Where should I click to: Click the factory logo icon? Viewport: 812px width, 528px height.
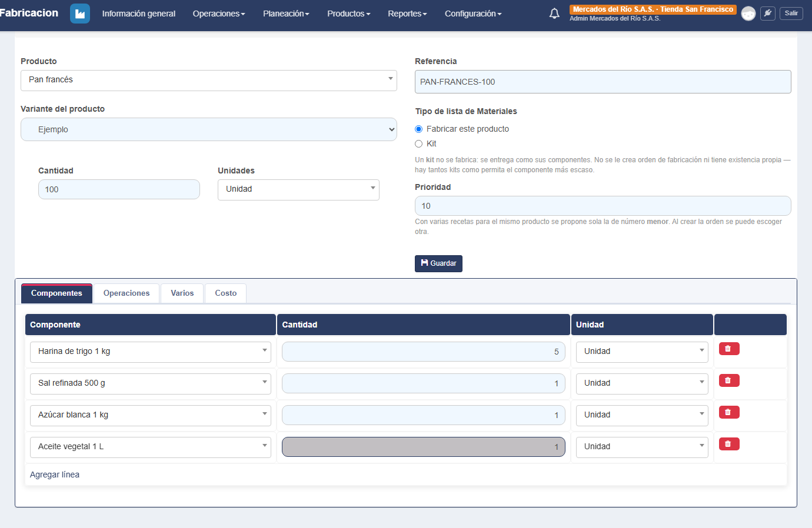pyautogui.click(x=80, y=14)
